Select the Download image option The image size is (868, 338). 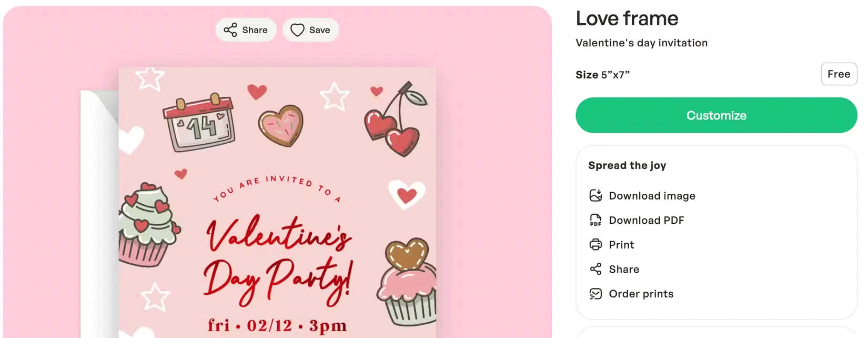(652, 196)
